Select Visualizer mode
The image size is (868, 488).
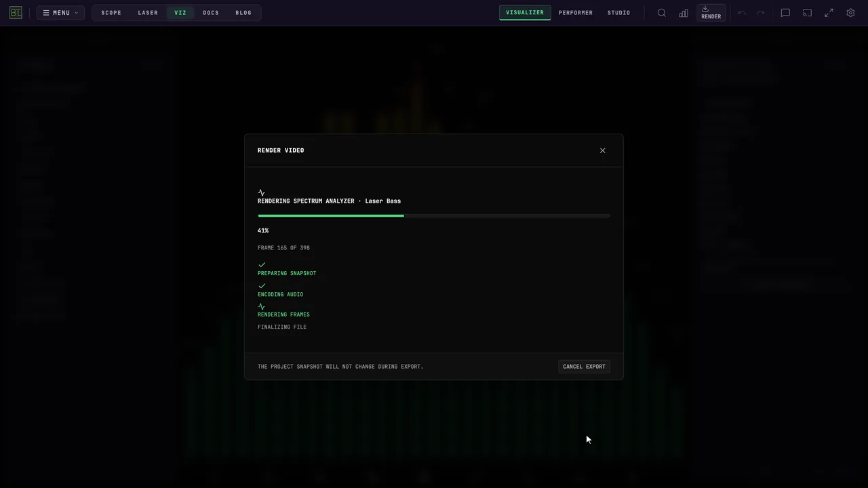tap(525, 13)
